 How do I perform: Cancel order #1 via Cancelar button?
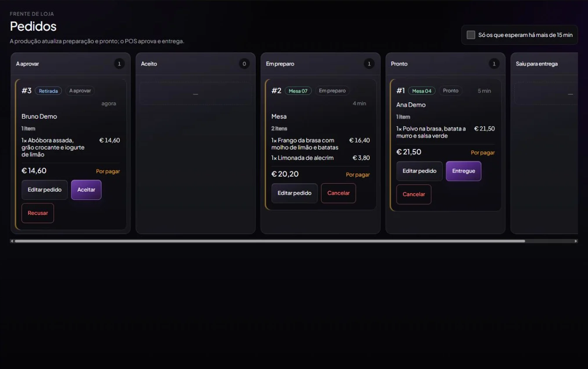(414, 194)
